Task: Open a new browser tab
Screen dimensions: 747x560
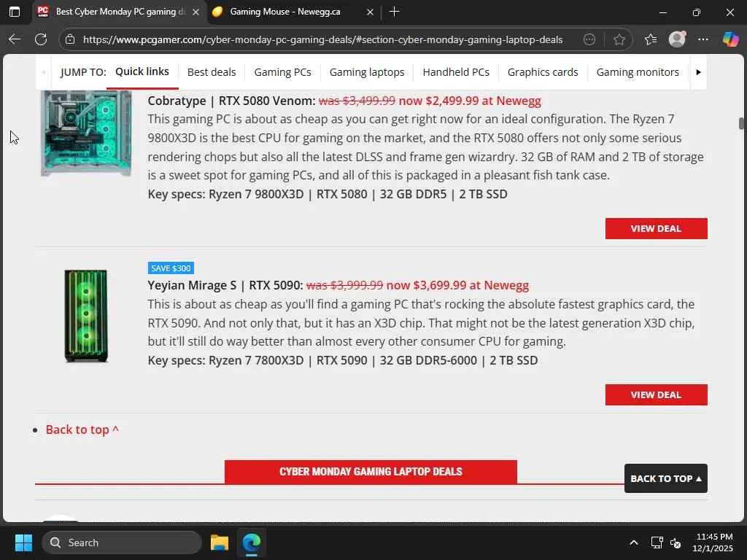Action: (394, 12)
